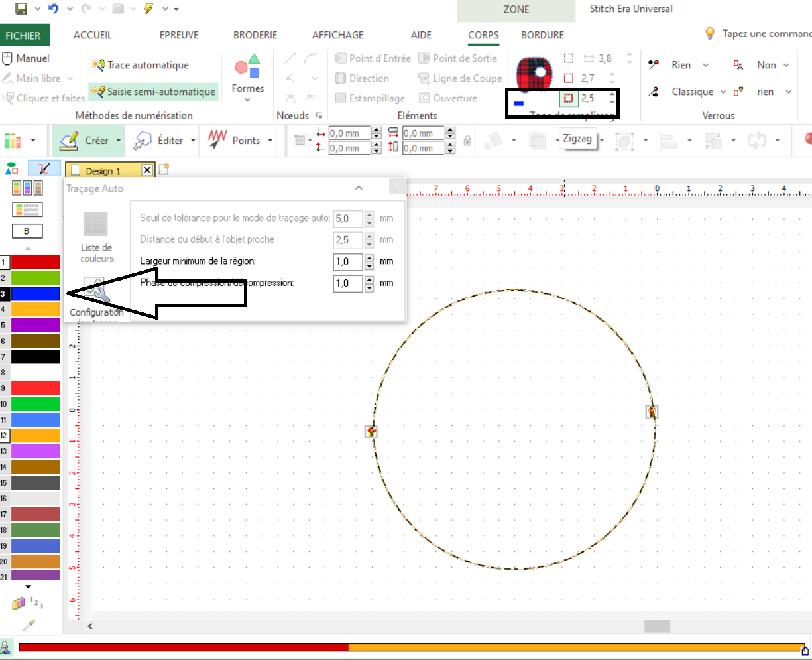Close the Design 1 document tab
The width and height of the screenshot is (812, 660).
click(147, 170)
